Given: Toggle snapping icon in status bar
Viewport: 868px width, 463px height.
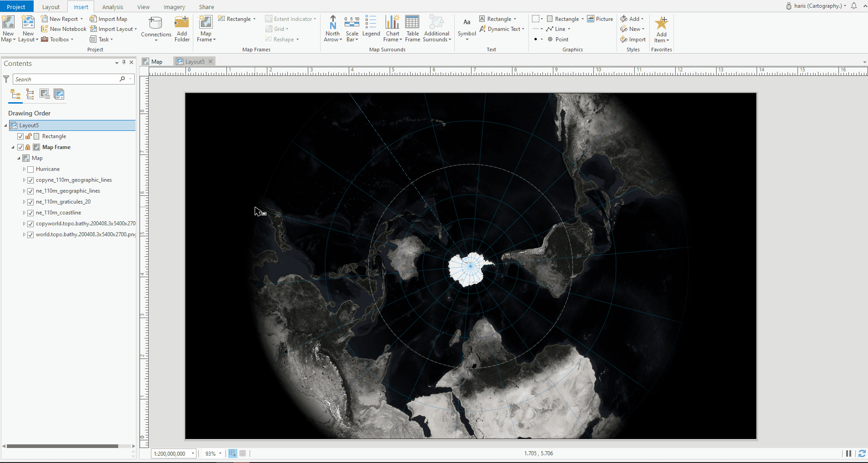Looking at the screenshot, I should tap(233, 453).
